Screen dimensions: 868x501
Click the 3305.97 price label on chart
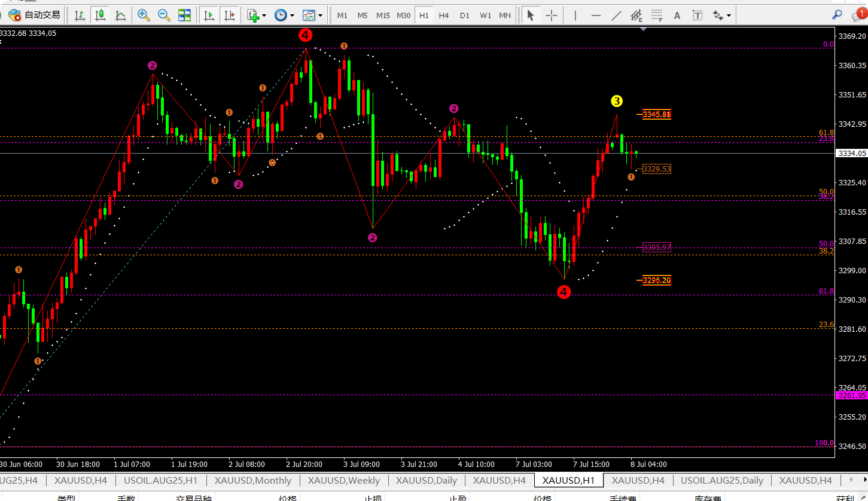pos(657,247)
